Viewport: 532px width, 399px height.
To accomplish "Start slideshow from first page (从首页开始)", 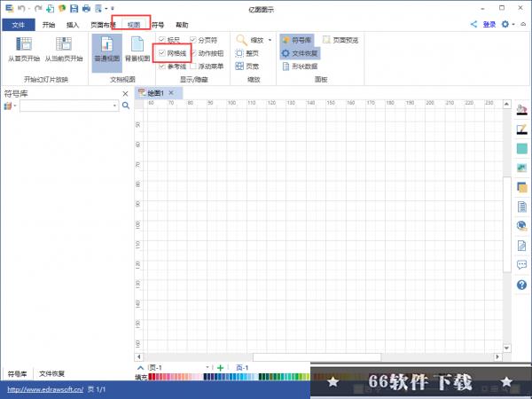I will [24, 50].
